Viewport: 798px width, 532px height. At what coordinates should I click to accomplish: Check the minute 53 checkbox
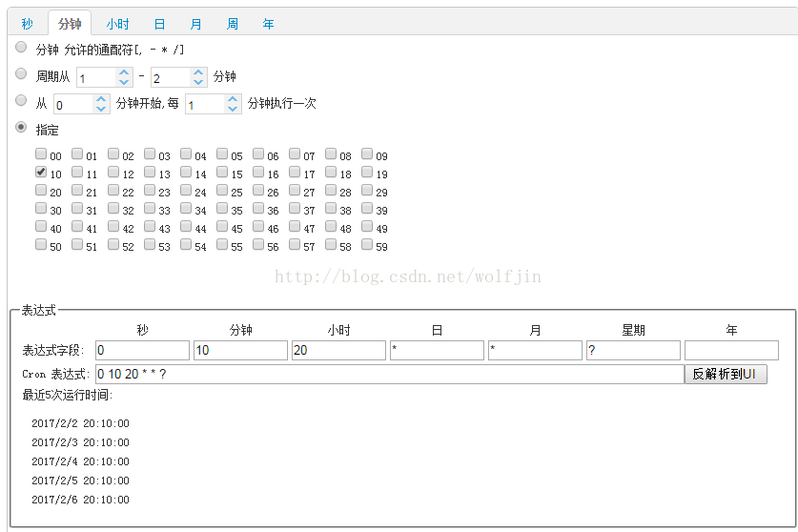pos(150,244)
